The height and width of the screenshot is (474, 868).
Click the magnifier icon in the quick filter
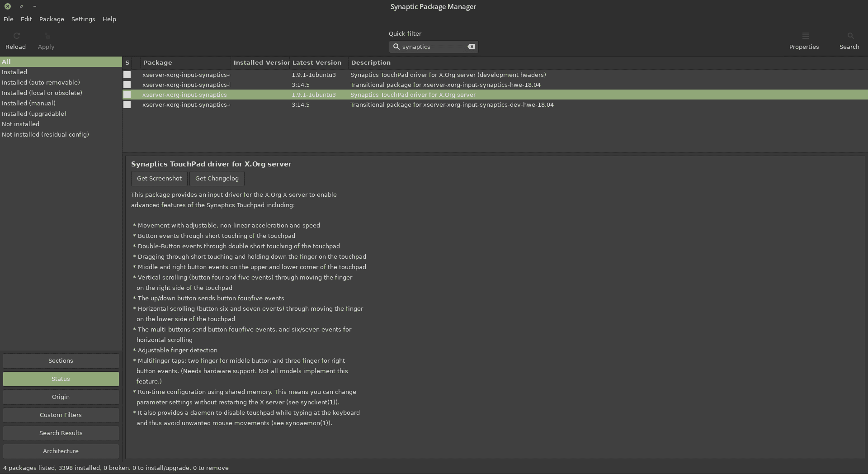[x=396, y=47]
